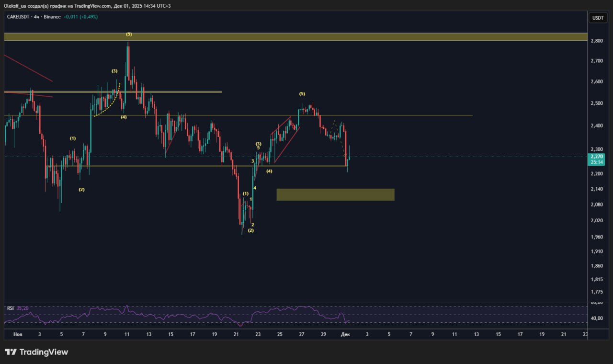Click the green +0,011 (+0,49%) price change
This screenshot has width=613, height=364.
[80, 17]
